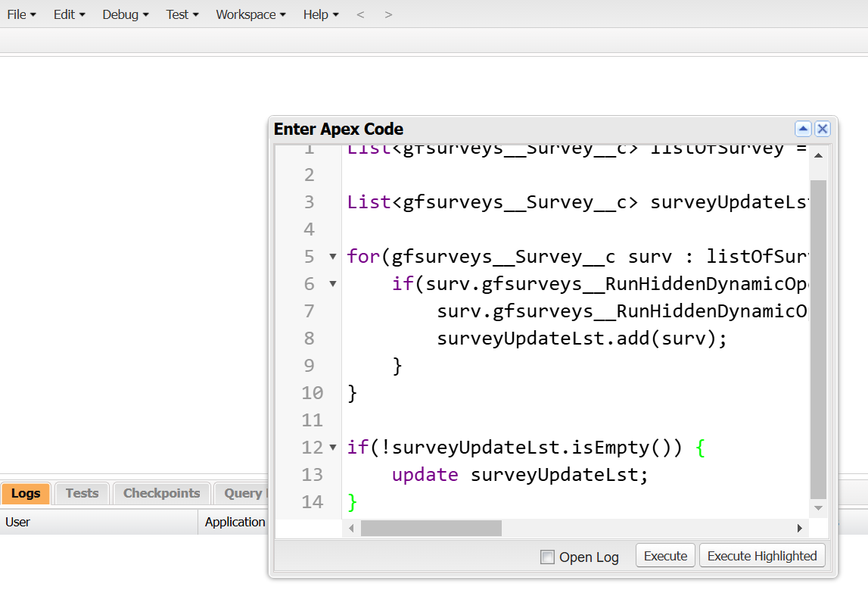Switch to the Checkpoints tab
Screen dimensions: 868x593
[x=161, y=493]
